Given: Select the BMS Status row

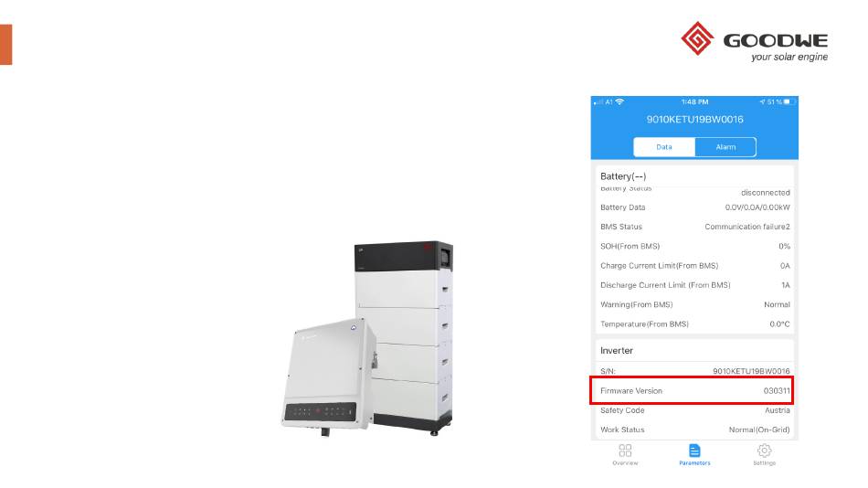Looking at the screenshot, I should (x=694, y=227).
